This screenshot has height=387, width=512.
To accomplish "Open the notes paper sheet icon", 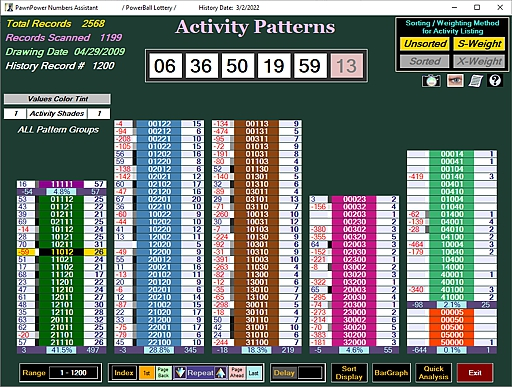I will [x=476, y=81].
